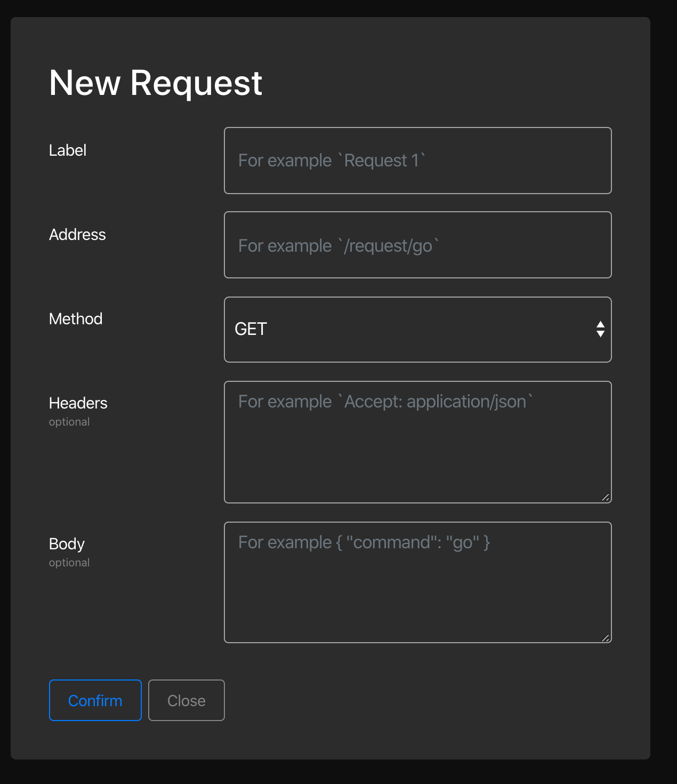The width and height of the screenshot is (677, 784).
Task: Click the Label input field
Action: coord(417,161)
